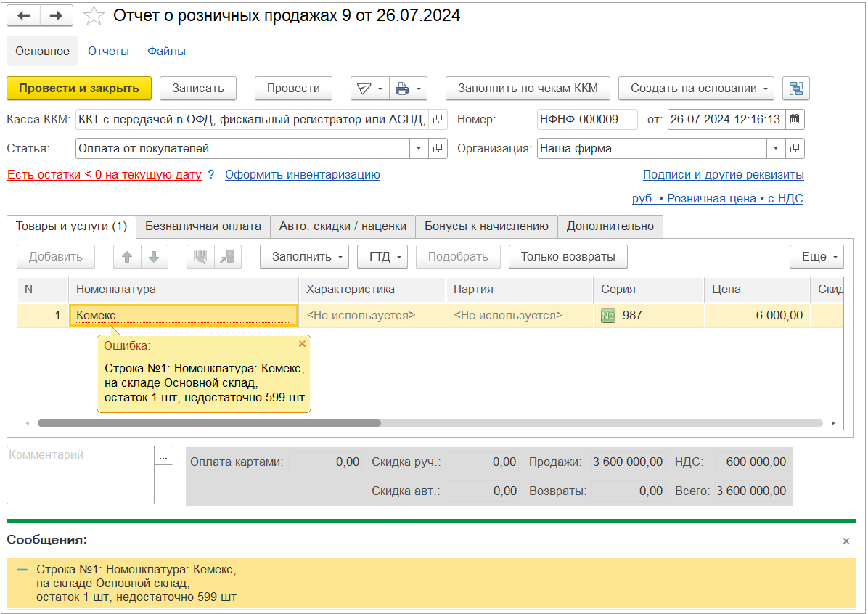This screenshot has height=614, width=868.
Task: Close the Ошибка tooltip with the x
Action: tap(302, 344)
